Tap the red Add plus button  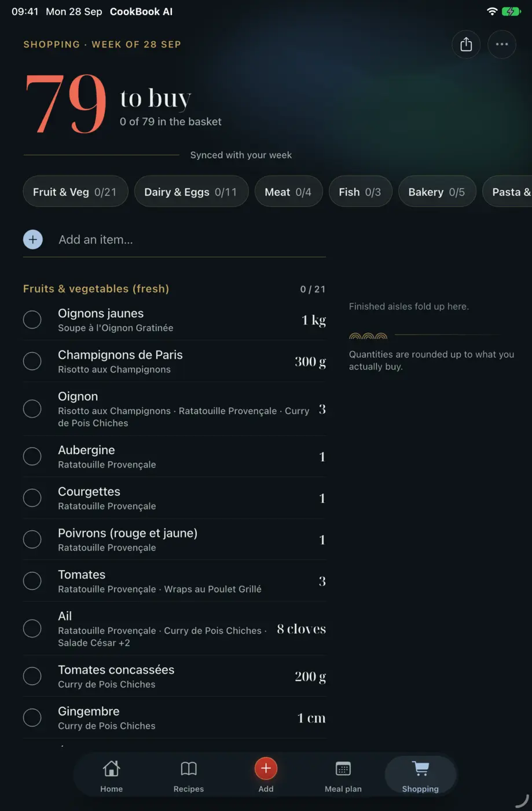(x=266, y=769)
